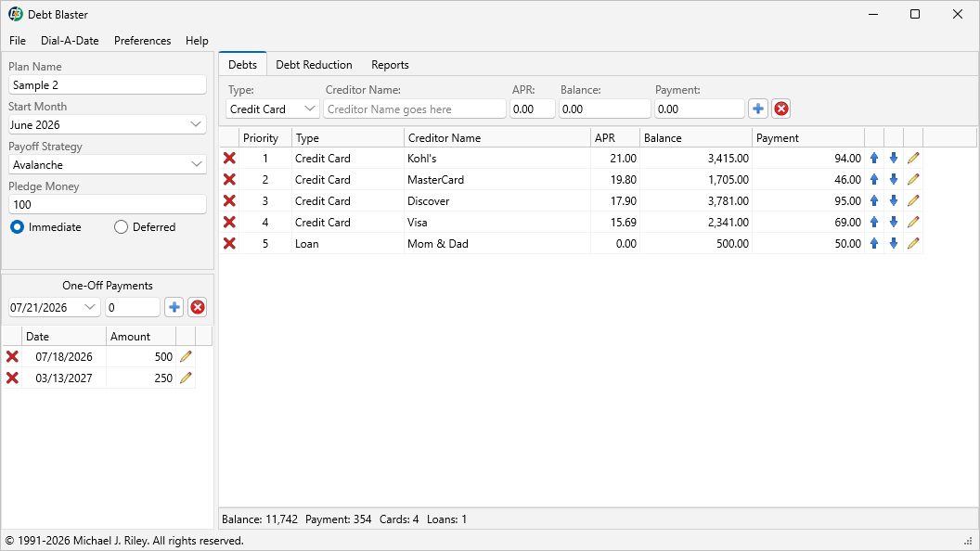Open the Start Month dropdown
Viewport: 980px width, 551px height.
pyautogui.click(x=196, y=124)
